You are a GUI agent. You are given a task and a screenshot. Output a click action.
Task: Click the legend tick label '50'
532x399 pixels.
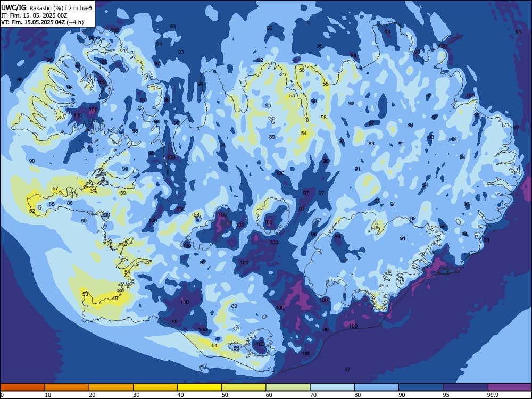(225, 395)
